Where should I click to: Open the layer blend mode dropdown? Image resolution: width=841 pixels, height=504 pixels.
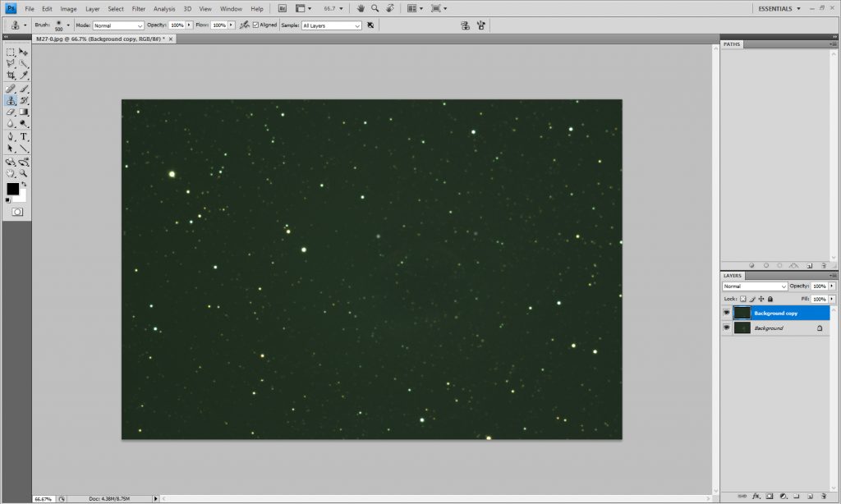coord(754,286)
